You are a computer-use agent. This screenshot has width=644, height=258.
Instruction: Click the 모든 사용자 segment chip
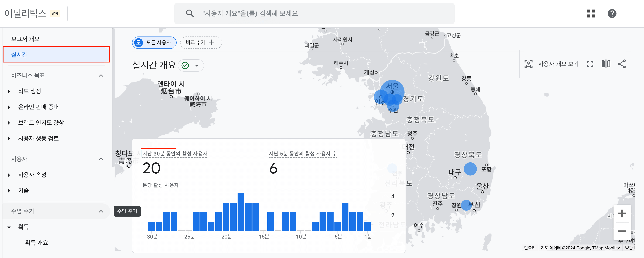click(154, 42)
